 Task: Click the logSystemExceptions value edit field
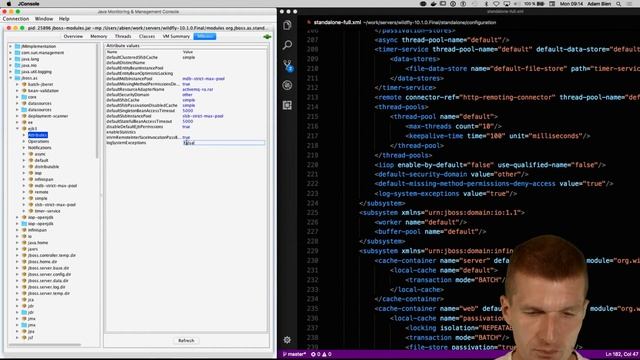(x=223, y=143)
